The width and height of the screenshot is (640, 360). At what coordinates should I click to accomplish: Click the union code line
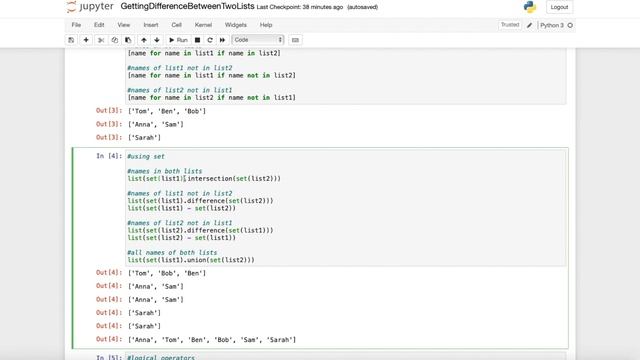191,260
